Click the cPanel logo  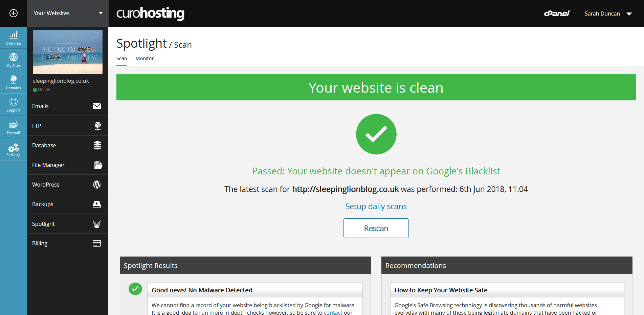557,14
